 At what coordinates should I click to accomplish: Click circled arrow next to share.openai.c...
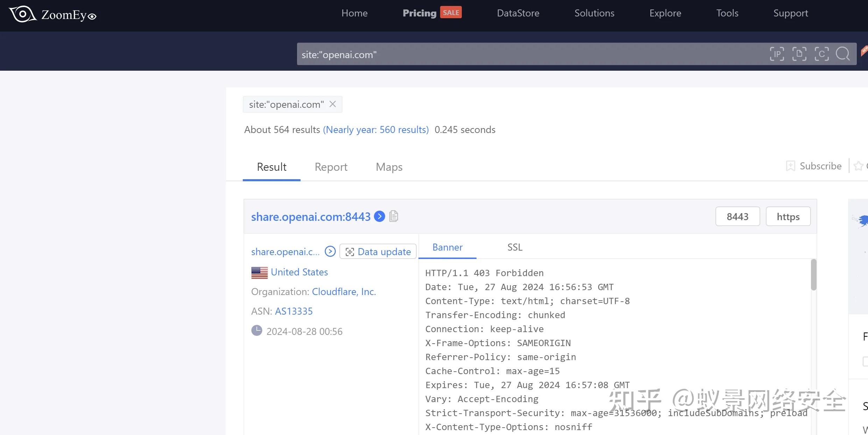point(330,251)
